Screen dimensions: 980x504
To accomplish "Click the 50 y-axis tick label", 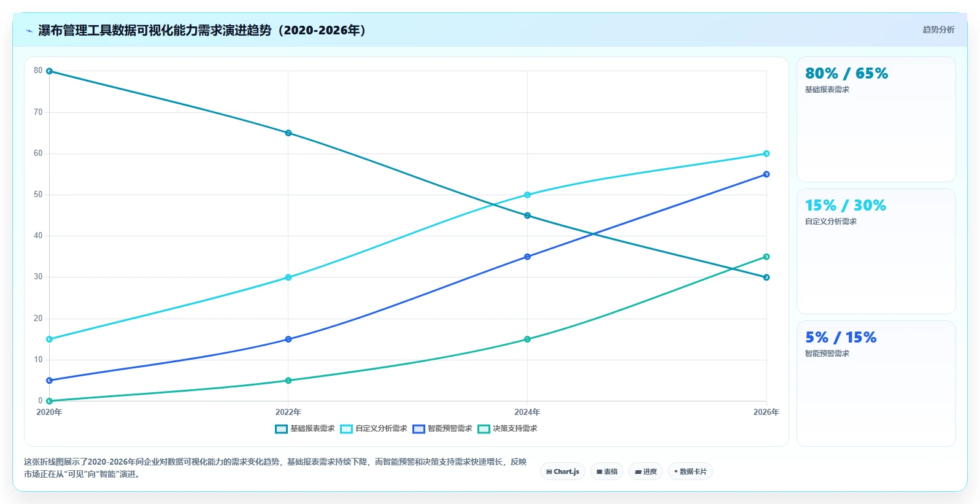I will pos(38,195).
